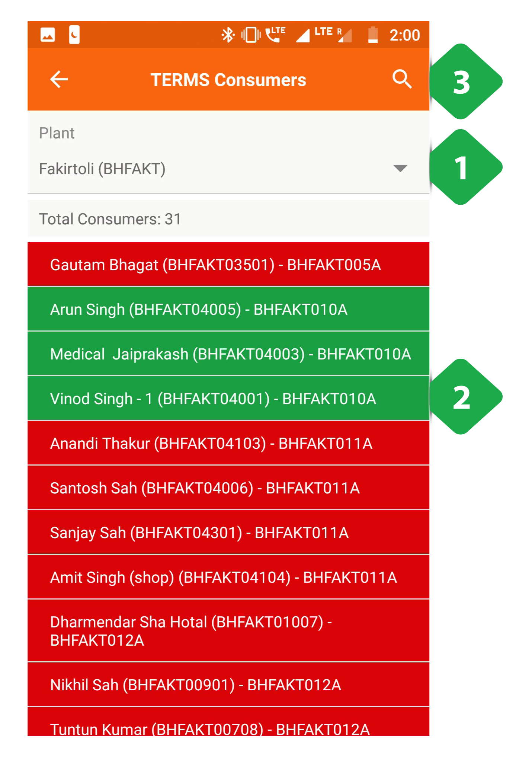Open the search magnifier icon
The image size is (532, 764).
[402, 79]
